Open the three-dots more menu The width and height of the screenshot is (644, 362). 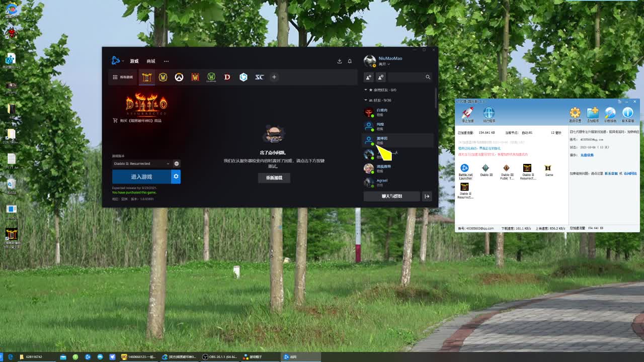[166, 61]
